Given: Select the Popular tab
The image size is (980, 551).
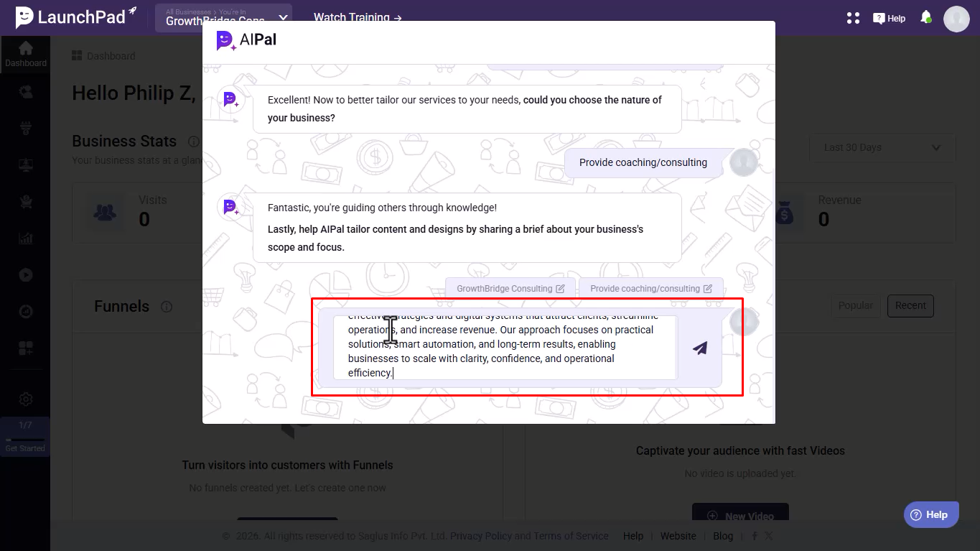Looking at the screenshot, I should 856,305.
